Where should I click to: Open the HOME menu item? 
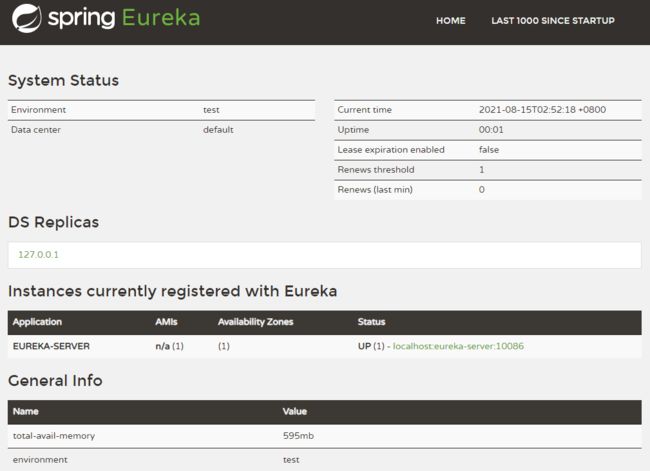click(x=451, y=21)
